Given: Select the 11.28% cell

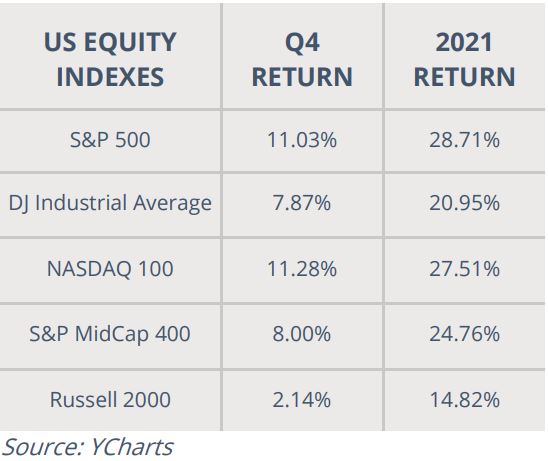Looking at the screenshot, I should tap(302, 269).
